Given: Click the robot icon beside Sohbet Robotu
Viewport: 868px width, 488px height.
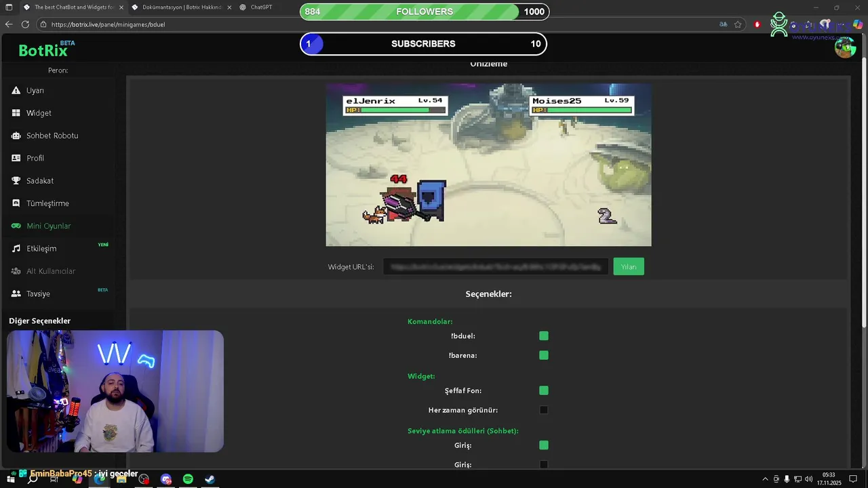Looking at the screenshot, I should coord(16,136).
